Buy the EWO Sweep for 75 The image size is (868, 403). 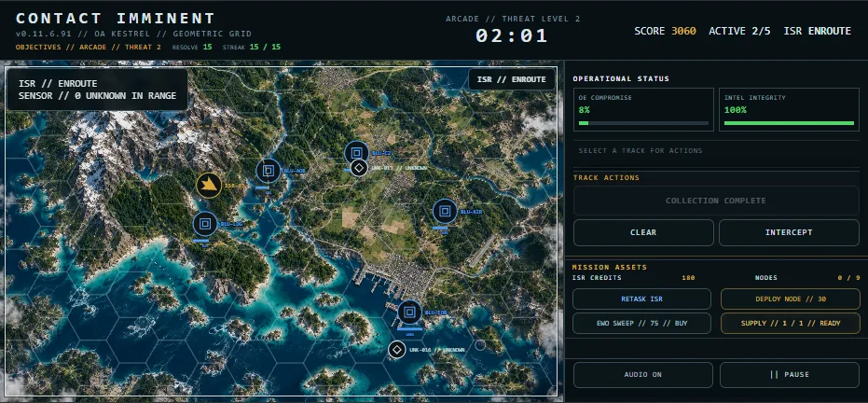(641, 324)
